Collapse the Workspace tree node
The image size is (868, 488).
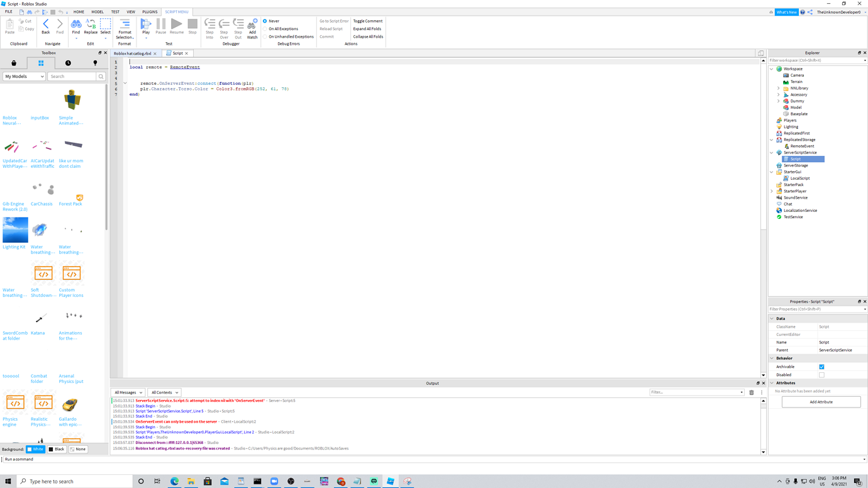[x=772, y=69]
